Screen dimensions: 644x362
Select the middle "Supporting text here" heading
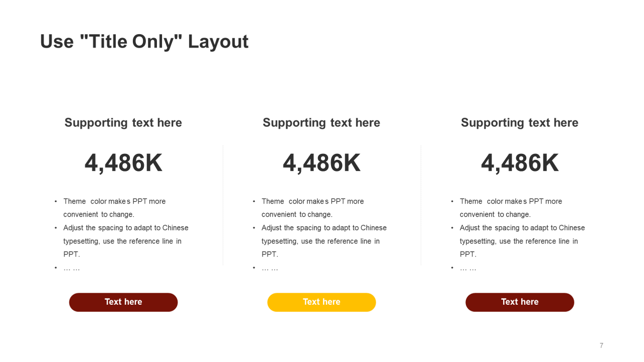pyautogui.click(x=321, y=123)
